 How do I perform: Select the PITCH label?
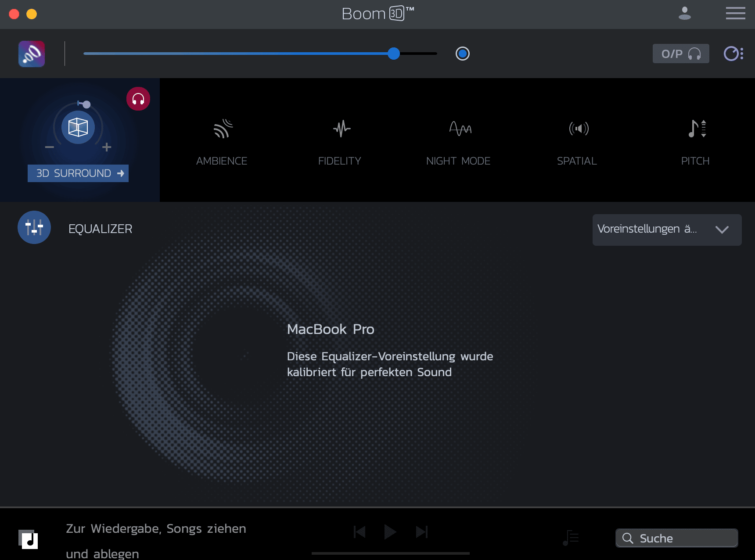(695, 161)
